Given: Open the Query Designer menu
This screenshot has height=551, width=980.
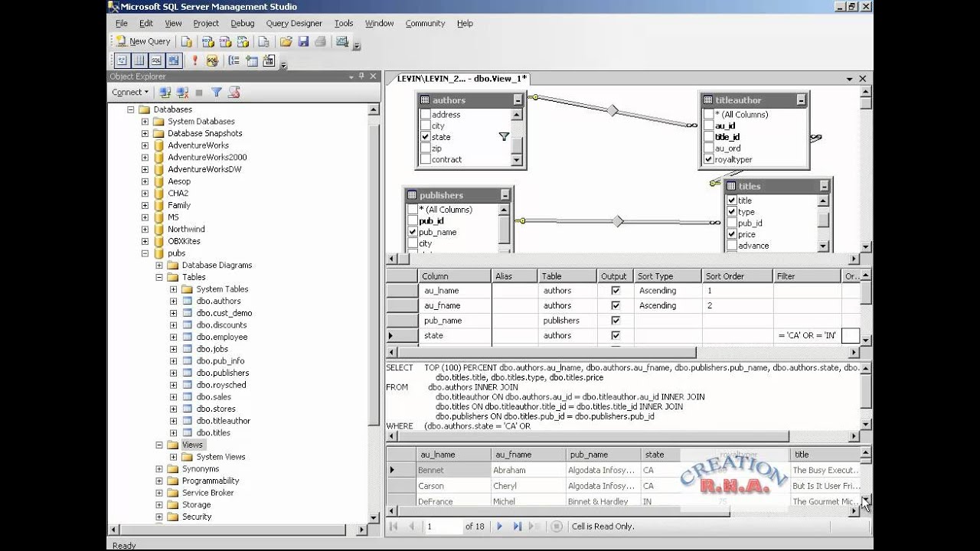Looking at the screenshot, I should [294, 24].
